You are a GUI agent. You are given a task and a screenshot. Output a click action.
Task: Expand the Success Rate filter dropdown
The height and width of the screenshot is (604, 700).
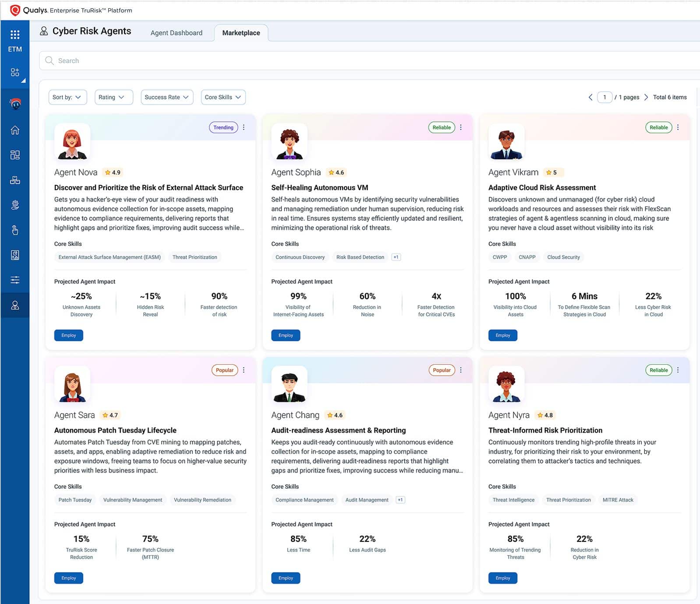(166, 97)
